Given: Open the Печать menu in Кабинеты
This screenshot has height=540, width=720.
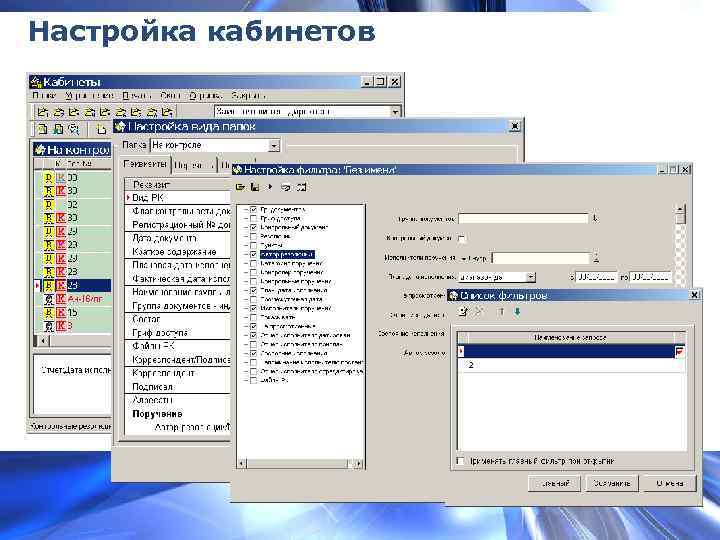Looking at the screenshot, I should (136, 96).
